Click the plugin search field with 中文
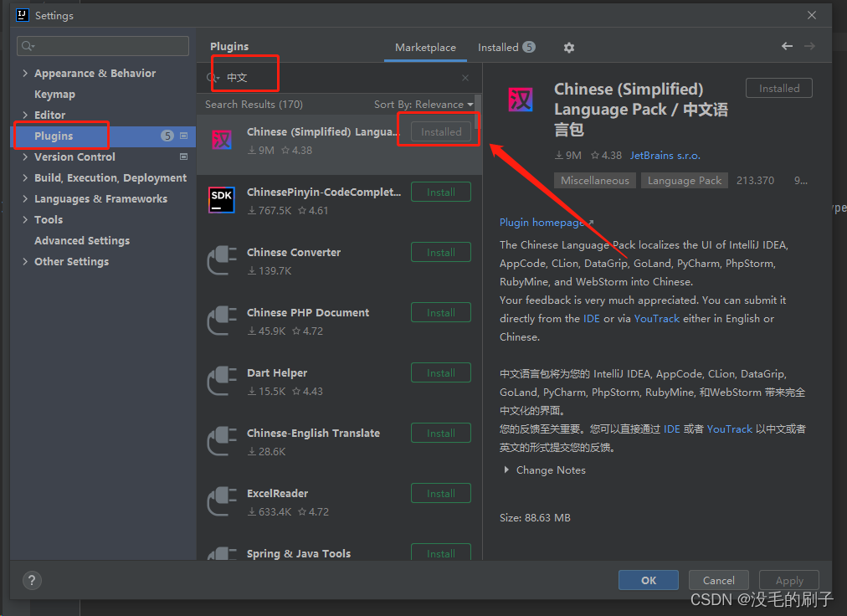Image resolution: width=847 pixels, height=616 pixels. pos(341,78)
